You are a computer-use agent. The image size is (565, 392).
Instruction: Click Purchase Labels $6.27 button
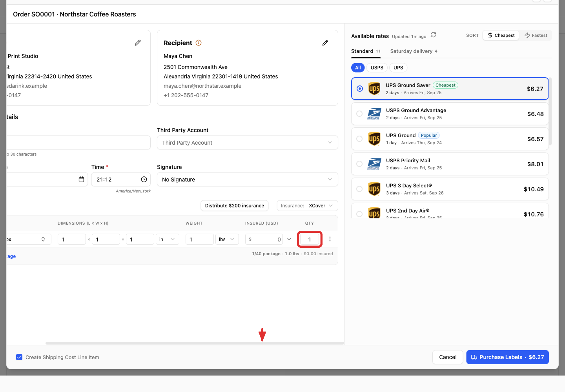507,357
